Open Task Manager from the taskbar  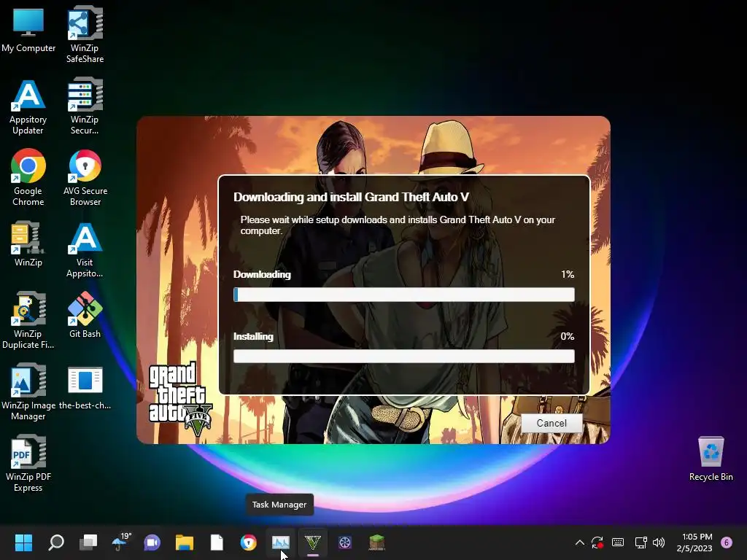(x=281, y=542)
